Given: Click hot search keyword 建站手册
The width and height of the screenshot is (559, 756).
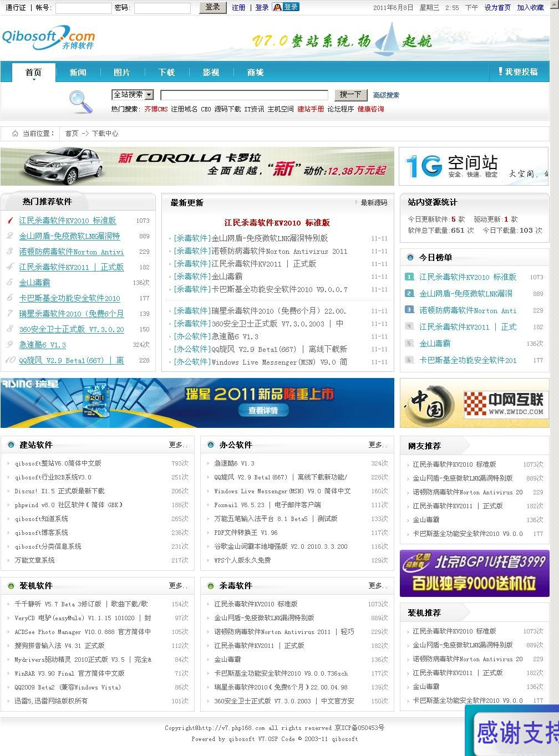Looking at the screenshot, I should 311,109.
